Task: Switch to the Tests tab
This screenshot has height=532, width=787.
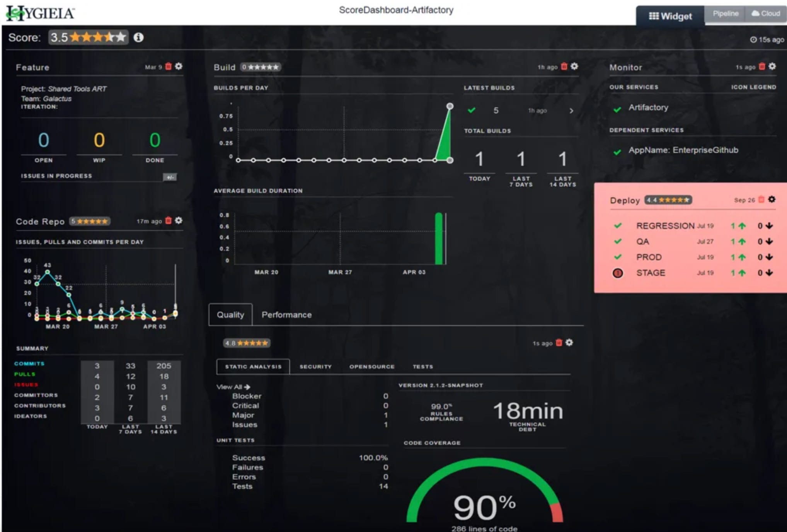Action: tap(423, 367)
